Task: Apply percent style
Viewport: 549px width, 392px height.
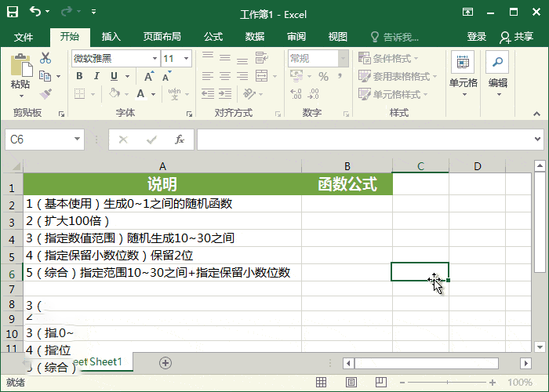Action: click(323, 76)
